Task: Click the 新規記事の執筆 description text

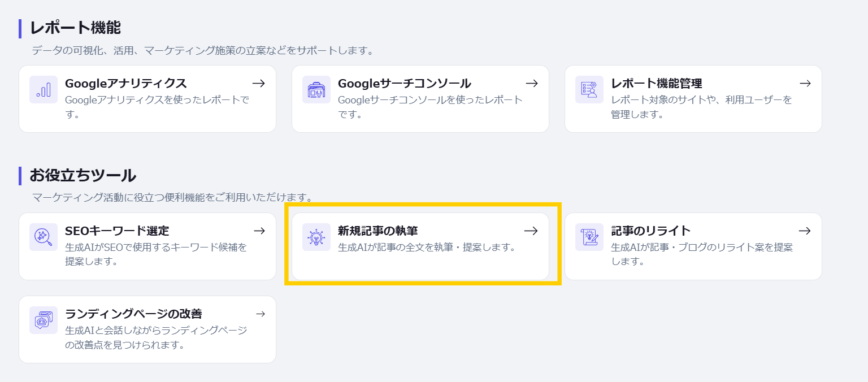Action: pyautogui.click(x=427, y=248)
